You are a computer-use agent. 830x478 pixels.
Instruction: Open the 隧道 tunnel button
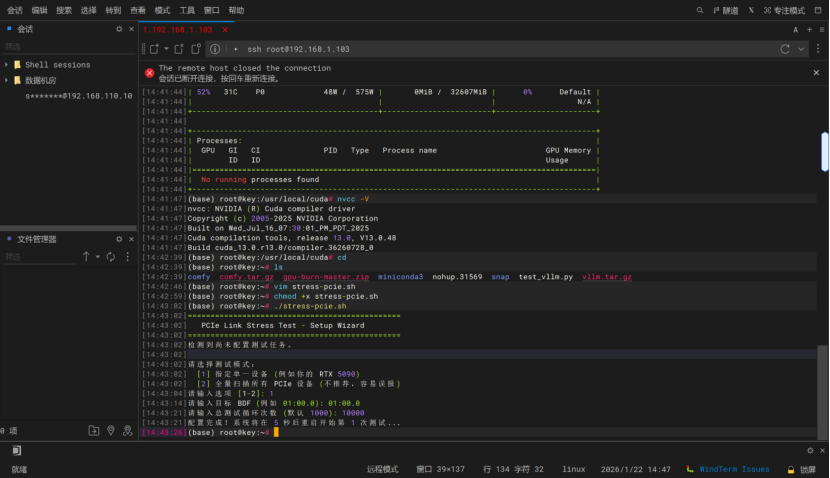(x=725, y=10)
